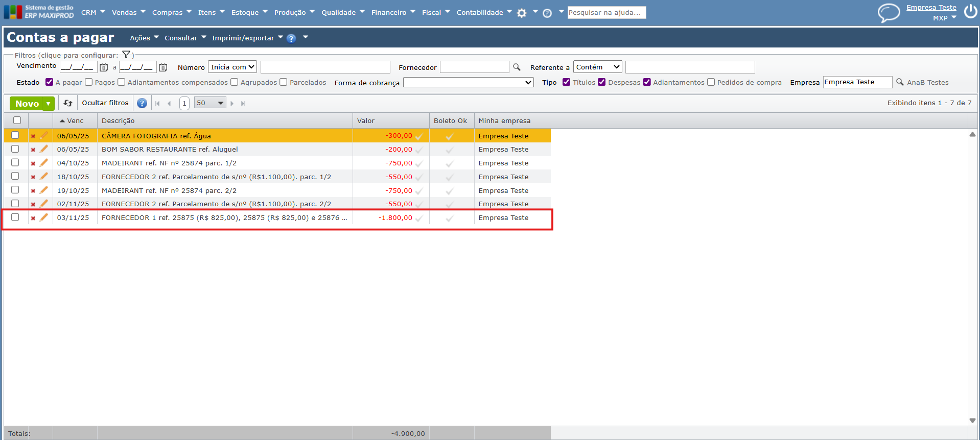Go to the next page arrow
This screenshot has height=440, width=980.
[x=232, y=104]
